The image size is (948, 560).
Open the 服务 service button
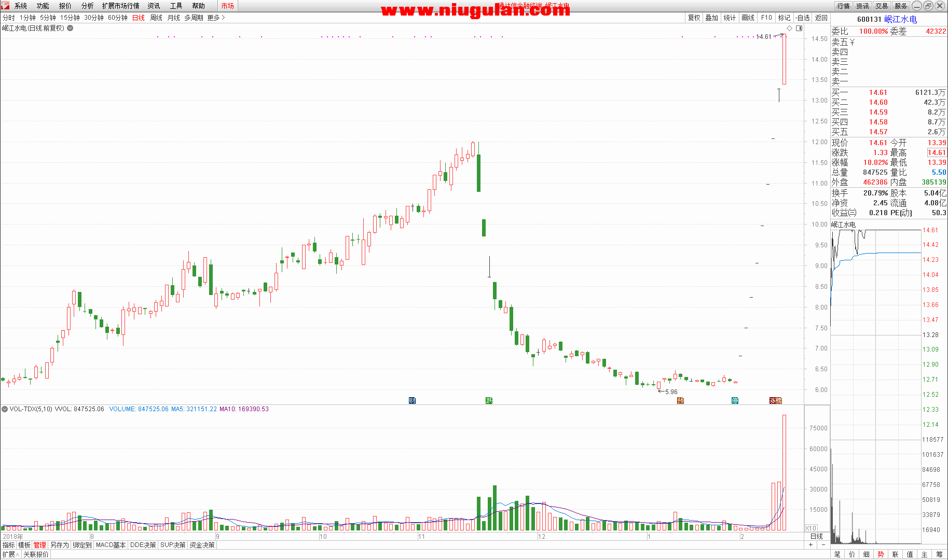(901, 6)
